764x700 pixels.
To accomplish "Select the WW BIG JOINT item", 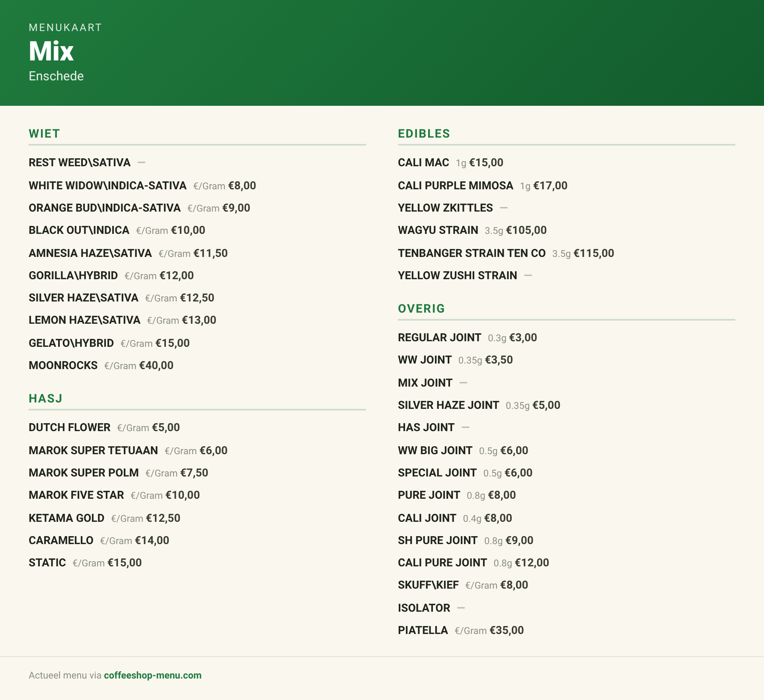I will [435, 451].
